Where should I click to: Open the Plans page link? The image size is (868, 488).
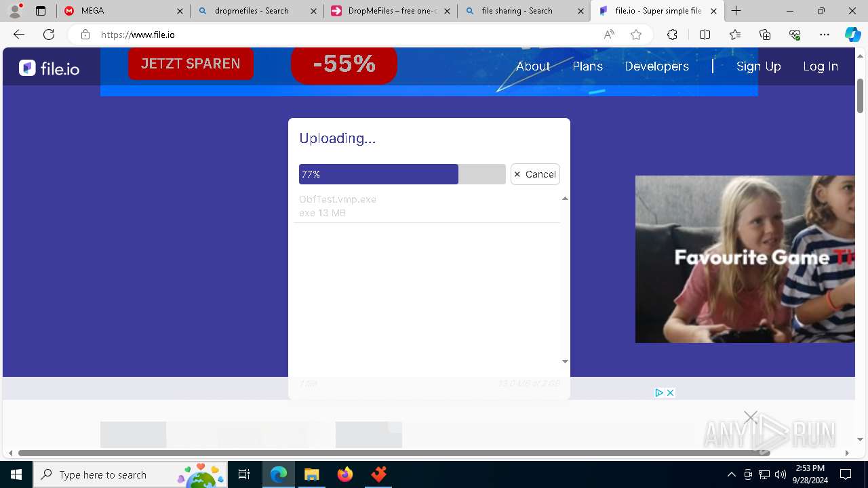coord(588,66)
